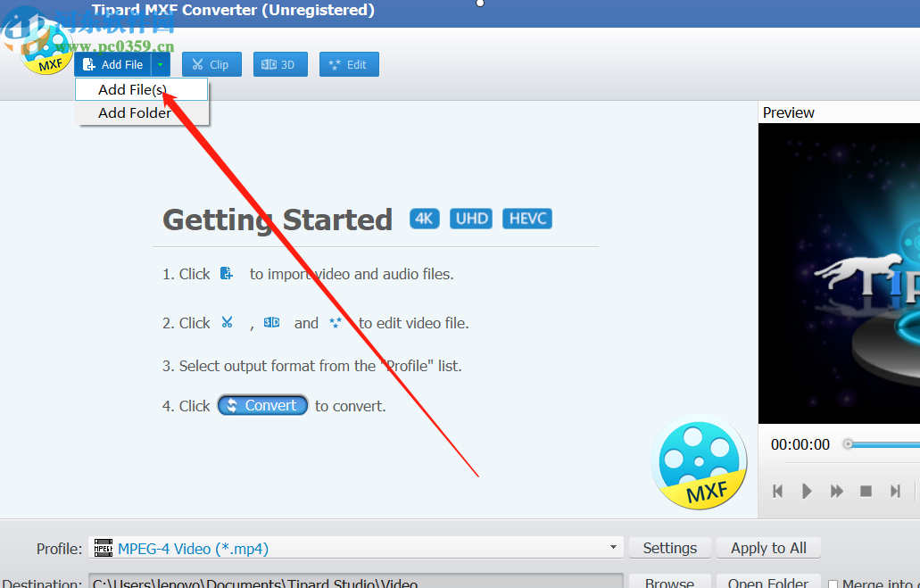
Task: Open the Profile format dropdown
Action: [612, 548]
